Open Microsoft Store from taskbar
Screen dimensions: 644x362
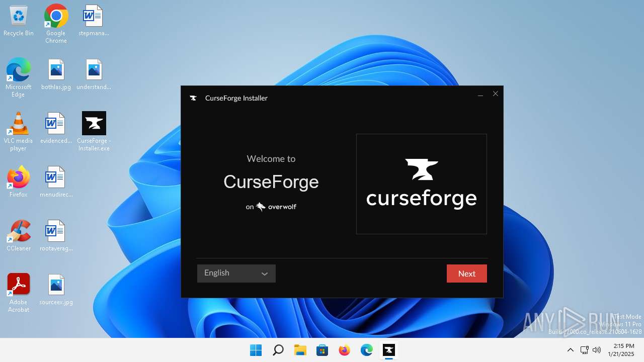tap(322, 350)
